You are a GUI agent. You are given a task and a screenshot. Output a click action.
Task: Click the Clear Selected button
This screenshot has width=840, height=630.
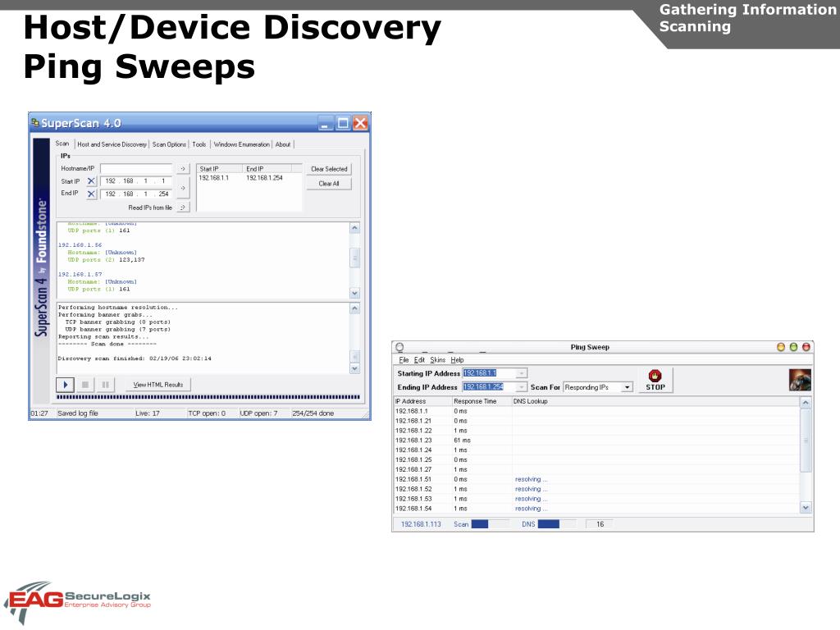[329, 169]
